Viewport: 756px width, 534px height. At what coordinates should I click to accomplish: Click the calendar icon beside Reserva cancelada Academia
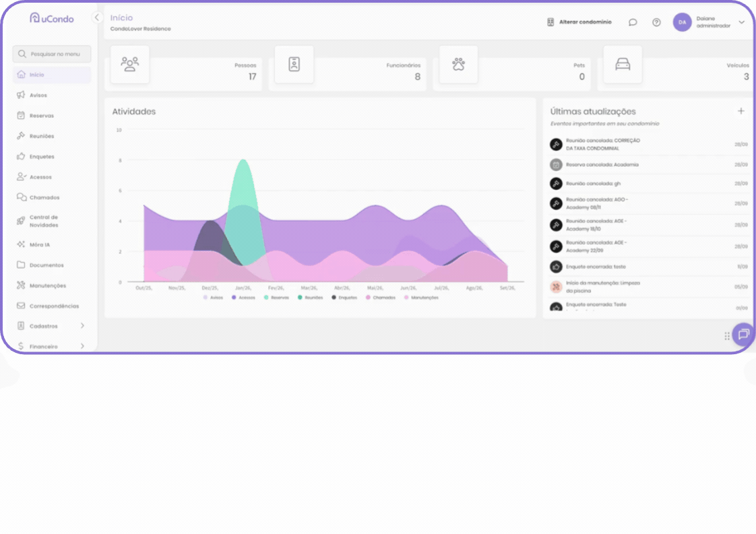pos(556,165)
